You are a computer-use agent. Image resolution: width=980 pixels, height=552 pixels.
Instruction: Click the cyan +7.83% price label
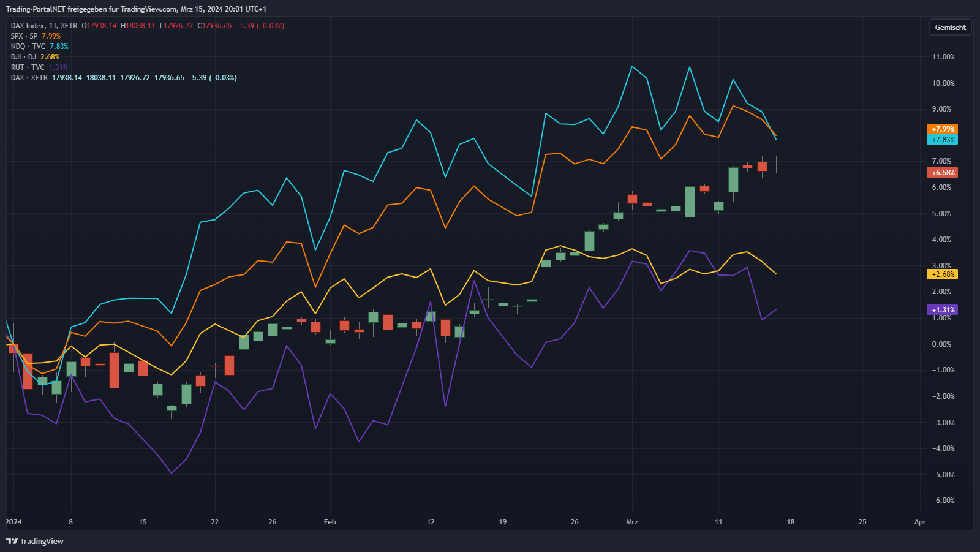pyautogui.click(x=943, y=140)
